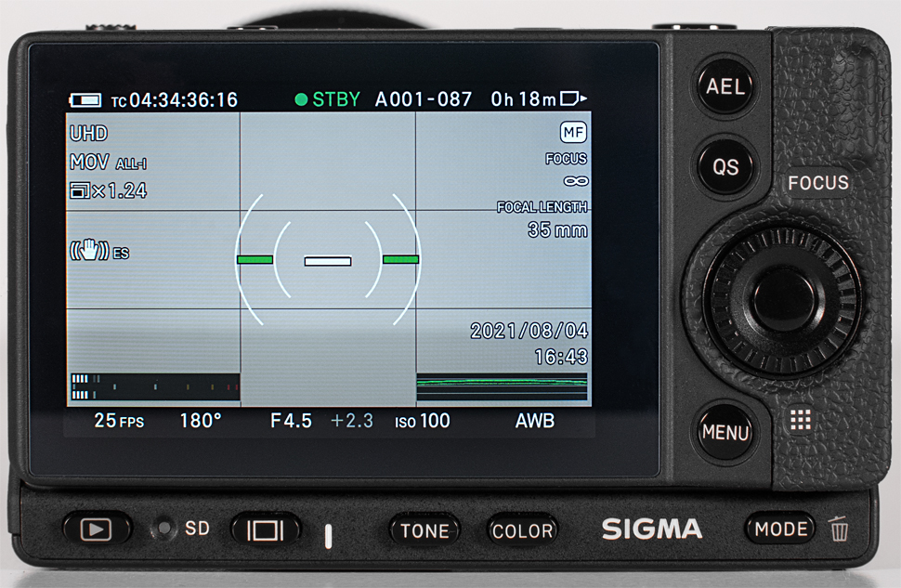Tap the AEL button

click(725, 86)
